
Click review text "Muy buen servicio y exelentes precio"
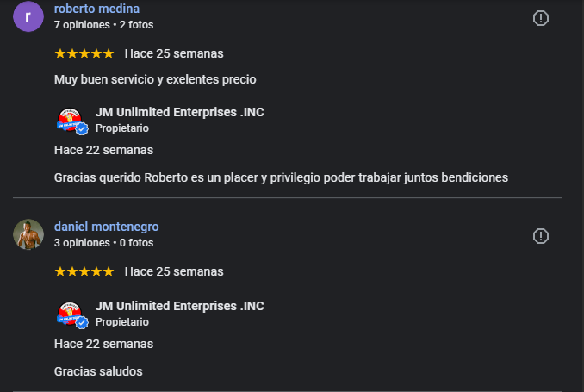pos(155,79)
